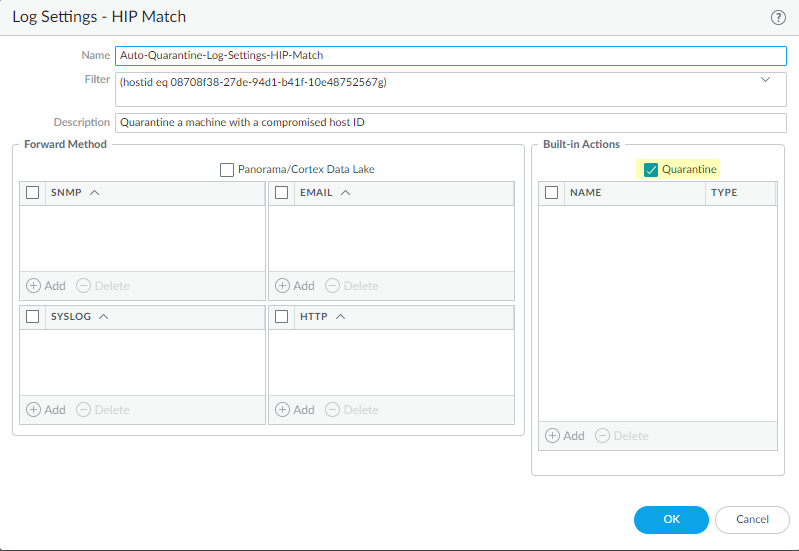Click Delete minus icon in Built-in Actions
This screenshot has height=551, width=799.
click(603, 436)
